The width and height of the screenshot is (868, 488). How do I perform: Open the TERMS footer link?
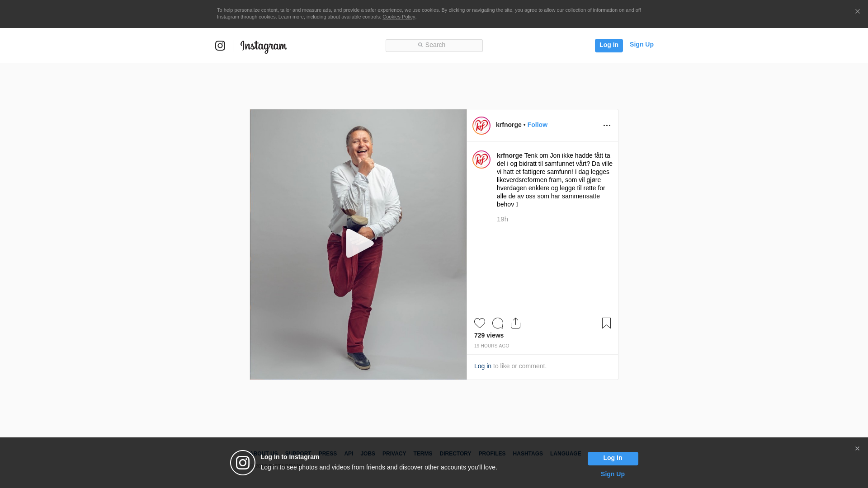click(x=423, y=454)
